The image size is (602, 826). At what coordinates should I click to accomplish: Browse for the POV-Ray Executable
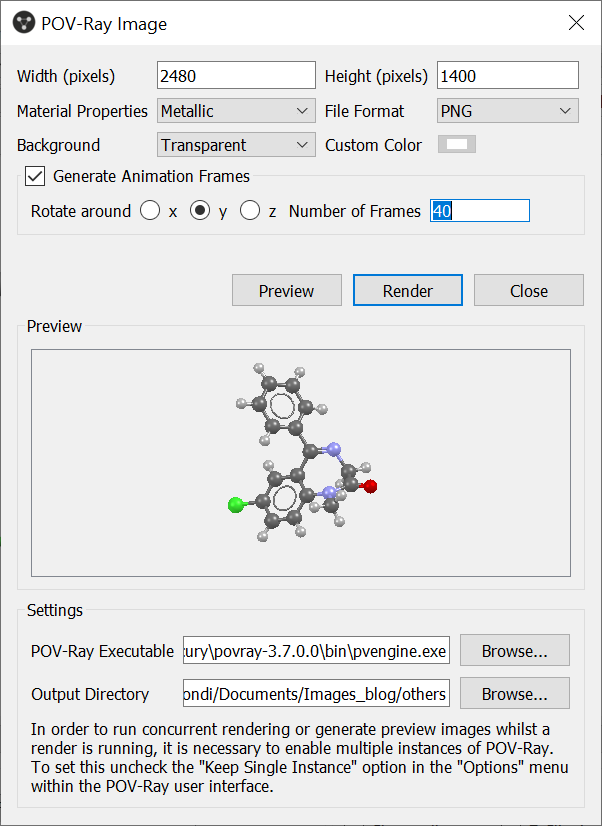tap(514, 651)
